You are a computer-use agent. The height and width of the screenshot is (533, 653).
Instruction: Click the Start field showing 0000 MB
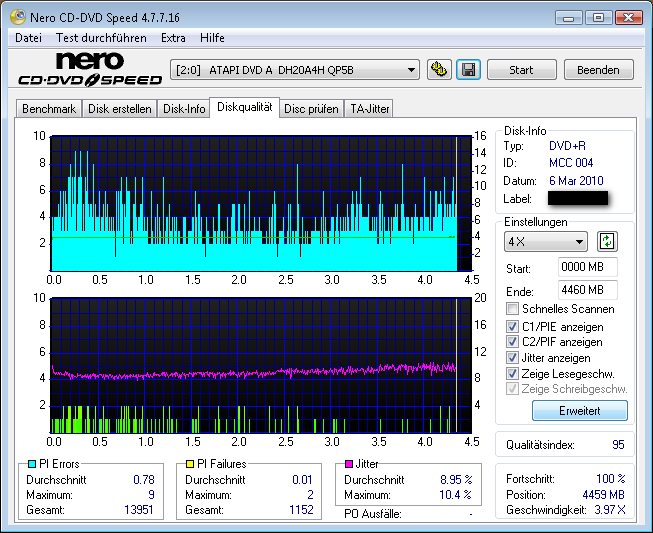tap(587, 267)
